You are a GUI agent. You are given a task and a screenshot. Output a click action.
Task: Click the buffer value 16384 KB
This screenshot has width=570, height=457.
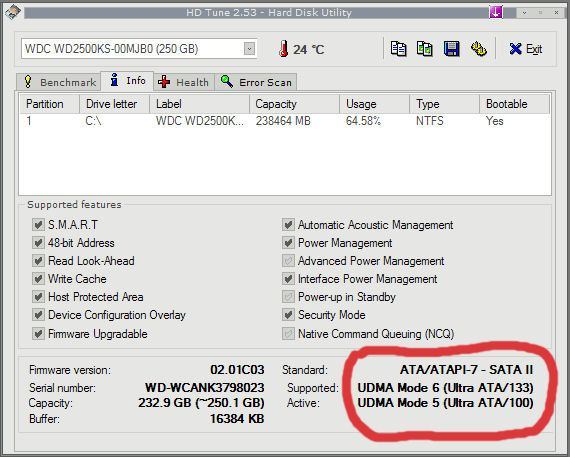pos(237,419)
